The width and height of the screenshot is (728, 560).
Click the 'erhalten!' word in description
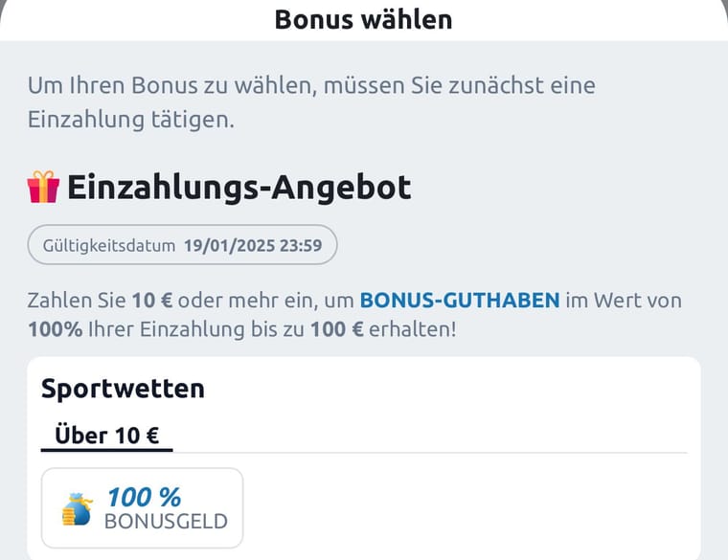(x=413, y=329)
